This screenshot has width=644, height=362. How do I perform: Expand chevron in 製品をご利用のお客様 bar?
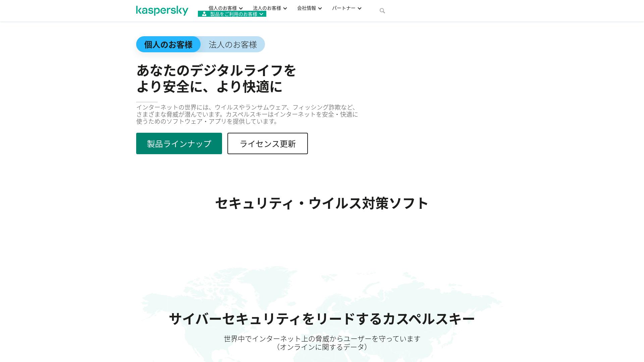(261, 14)
